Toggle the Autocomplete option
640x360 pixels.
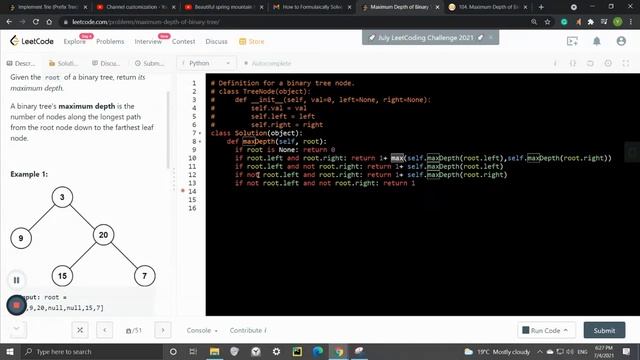tap(267, 63)
